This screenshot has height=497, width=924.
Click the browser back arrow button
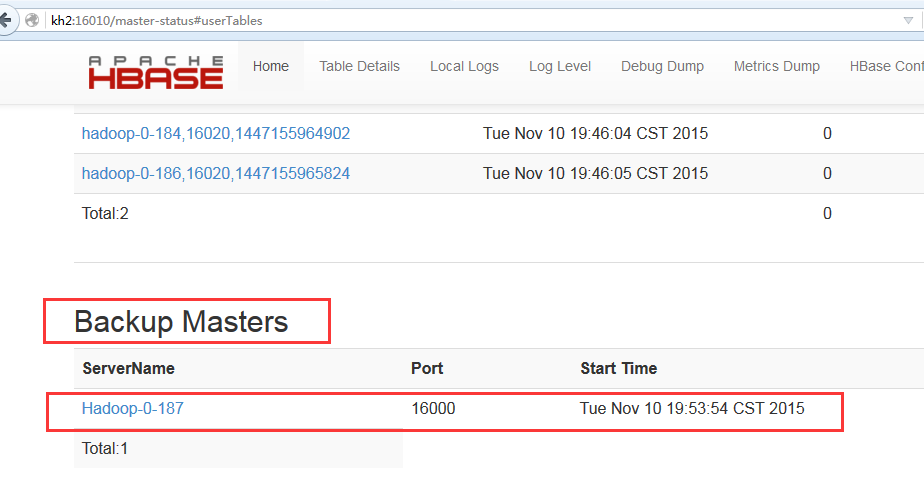[x=5, y=21]
